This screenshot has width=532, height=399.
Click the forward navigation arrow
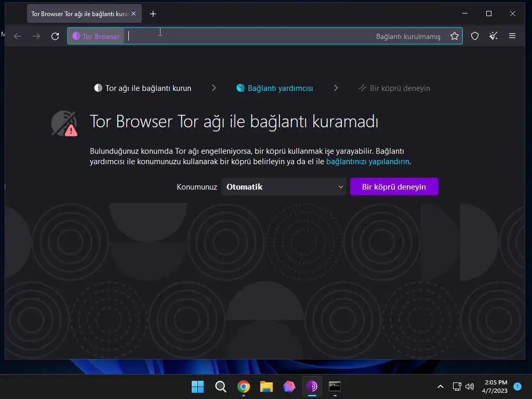coord(36,36)
